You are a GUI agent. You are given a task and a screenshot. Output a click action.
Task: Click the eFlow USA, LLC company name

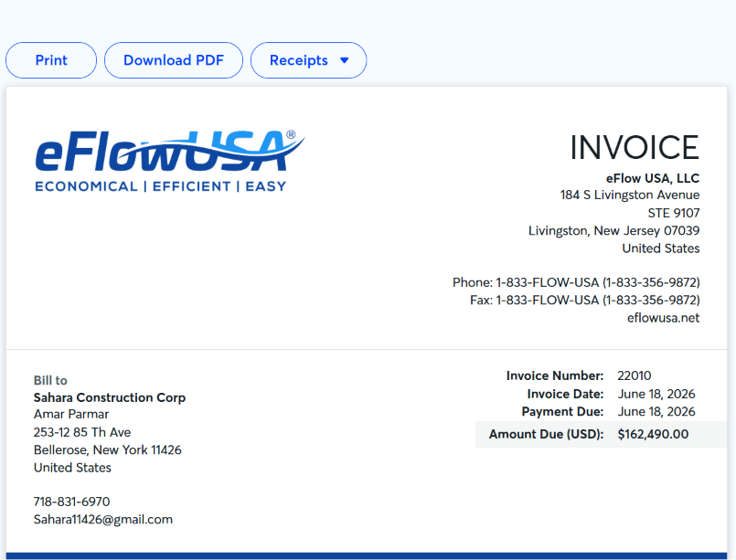[x=653, y=179]
